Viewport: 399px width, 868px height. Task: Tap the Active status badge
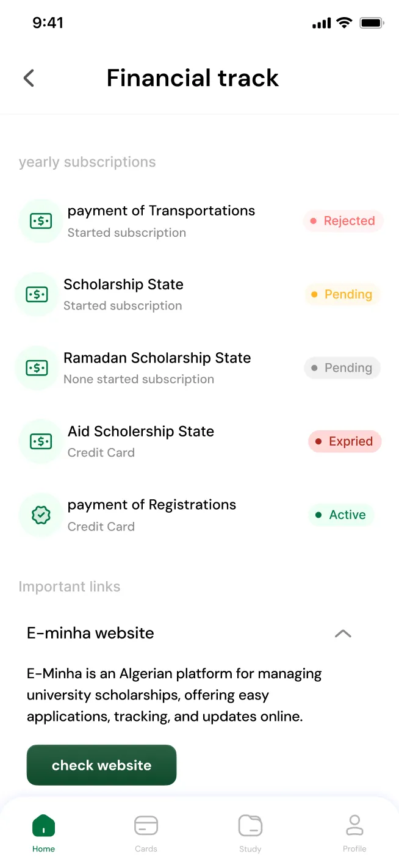(x=341, y=515)
